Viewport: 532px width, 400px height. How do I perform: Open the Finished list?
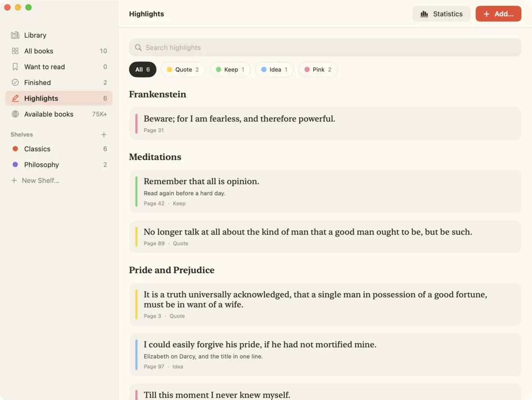point(59,82)
